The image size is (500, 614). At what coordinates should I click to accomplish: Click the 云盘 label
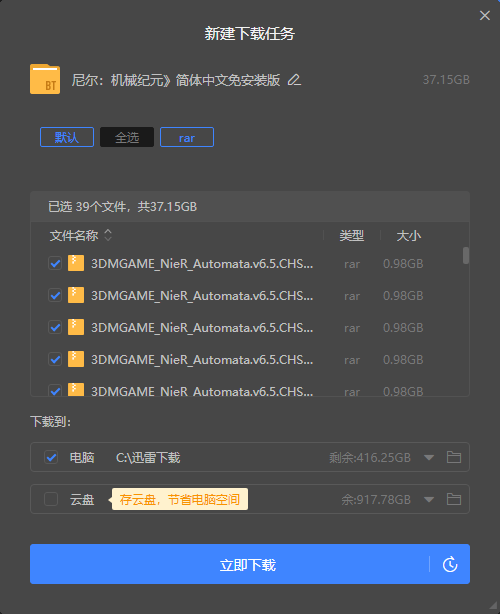pyautogui.click(x=82, y=500)
